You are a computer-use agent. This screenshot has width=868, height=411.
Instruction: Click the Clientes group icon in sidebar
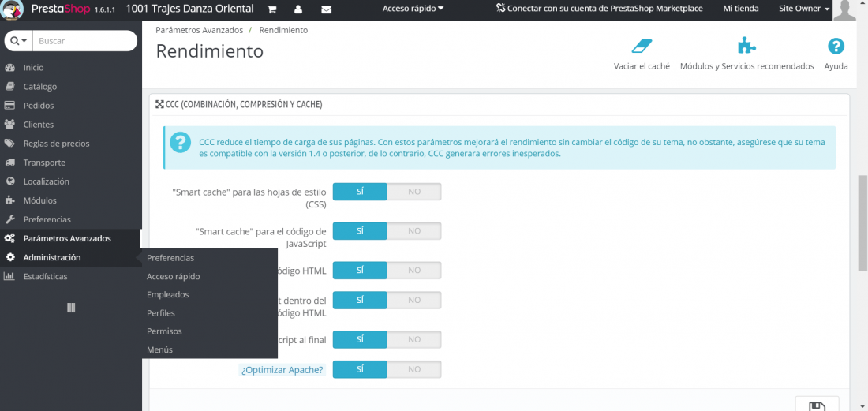(9, 125)
